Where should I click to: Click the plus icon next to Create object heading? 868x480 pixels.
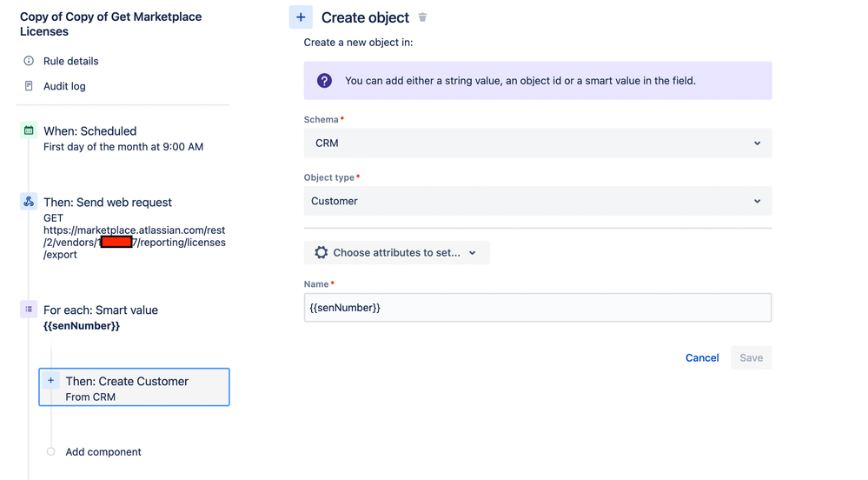tap(301, 17)
